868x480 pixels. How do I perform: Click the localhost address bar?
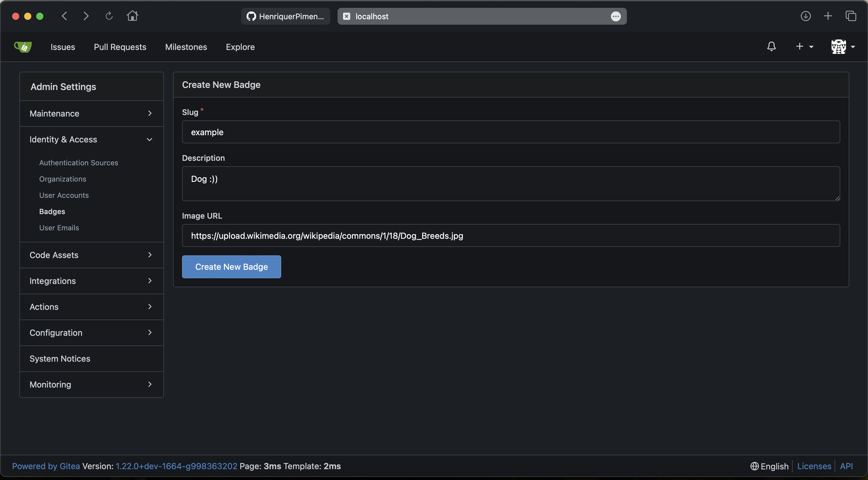pos(482,16)
